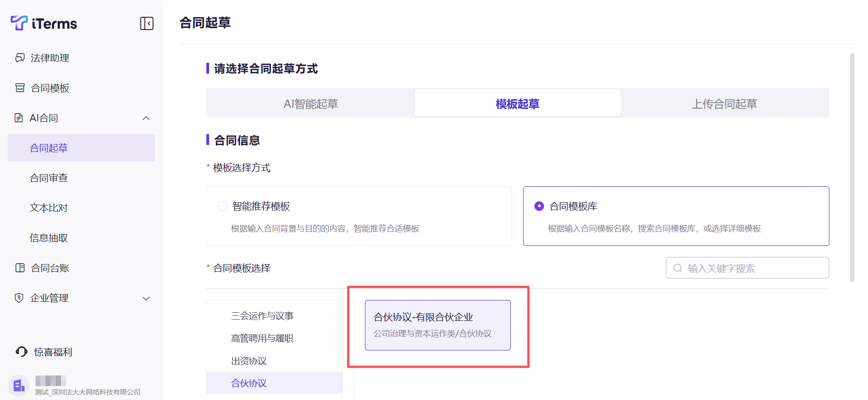Click the 惊喜福利 headset icon
868x400 pixels.
click(x=21, y=351)
